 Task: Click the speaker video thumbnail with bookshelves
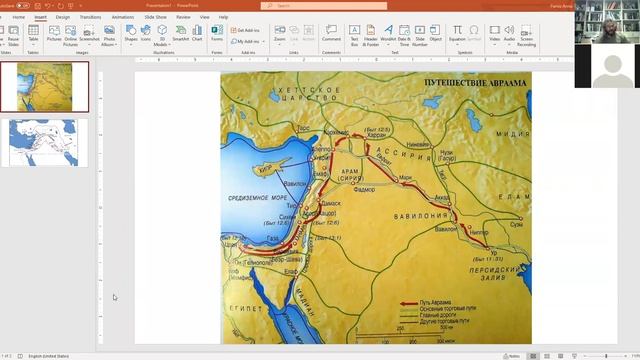pyautogui.click(x=607, y=22)
